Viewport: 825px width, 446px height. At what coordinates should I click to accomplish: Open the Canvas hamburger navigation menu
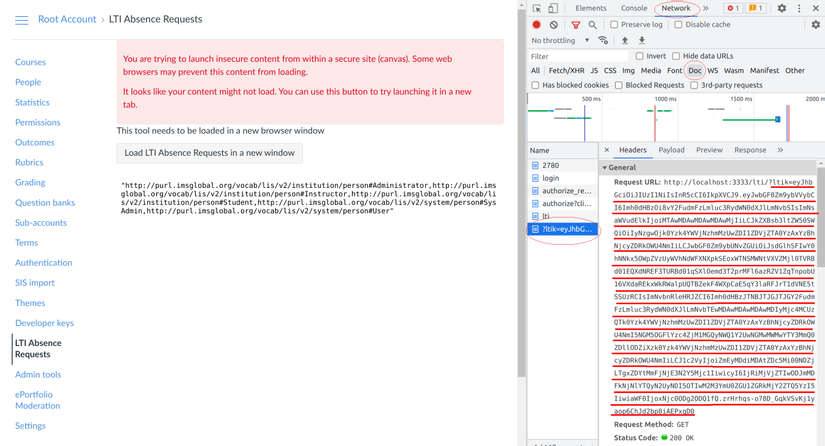click(x=22, y=20)
